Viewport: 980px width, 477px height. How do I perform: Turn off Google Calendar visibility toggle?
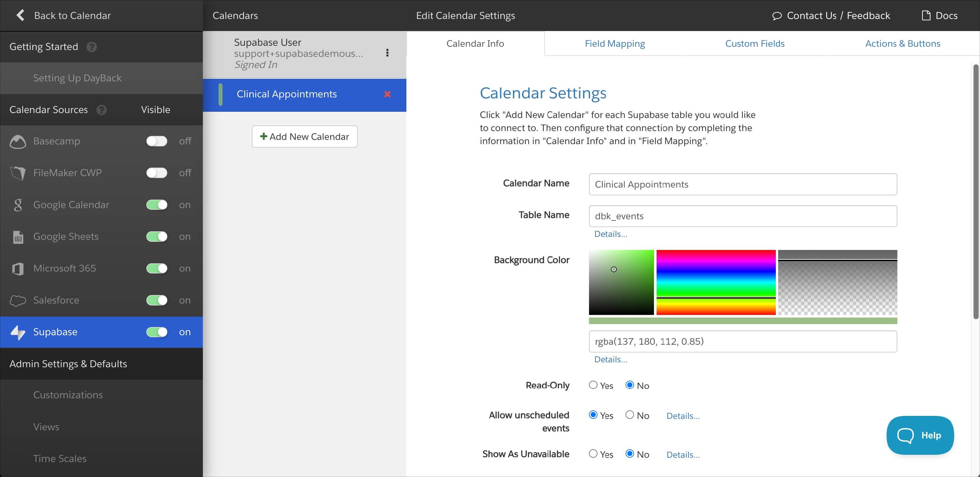(x=157, y=205)
